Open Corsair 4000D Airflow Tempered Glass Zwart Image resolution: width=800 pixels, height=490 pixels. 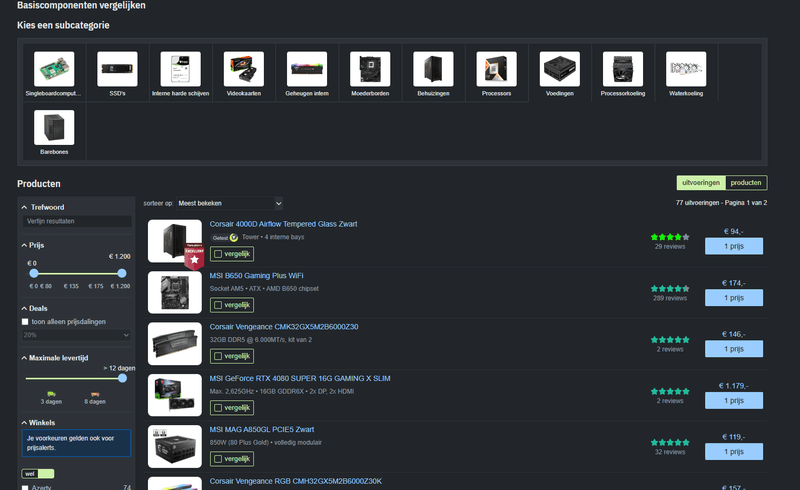(283, 224)
